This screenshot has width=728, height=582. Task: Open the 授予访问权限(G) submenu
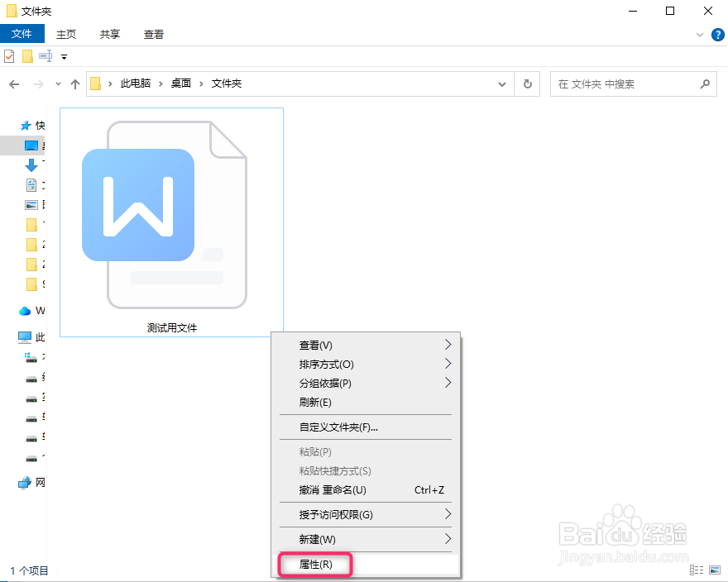pyautogui.click(x=366, y=515)
